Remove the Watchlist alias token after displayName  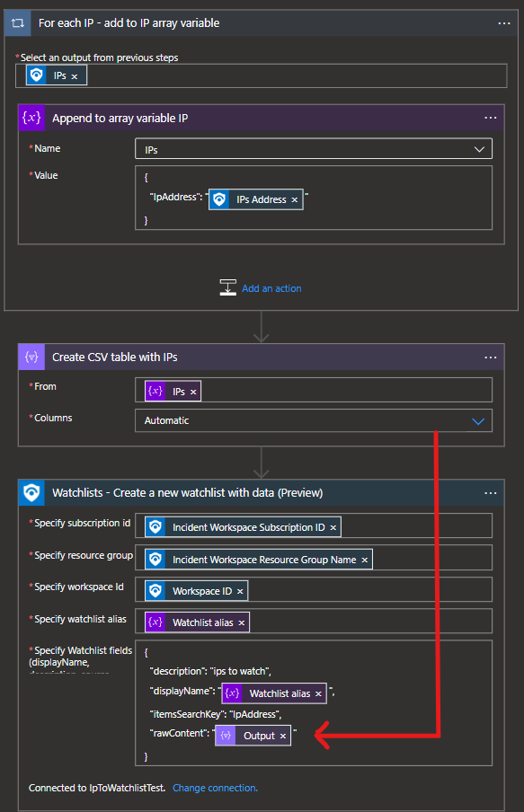click(x=318, y=694)
